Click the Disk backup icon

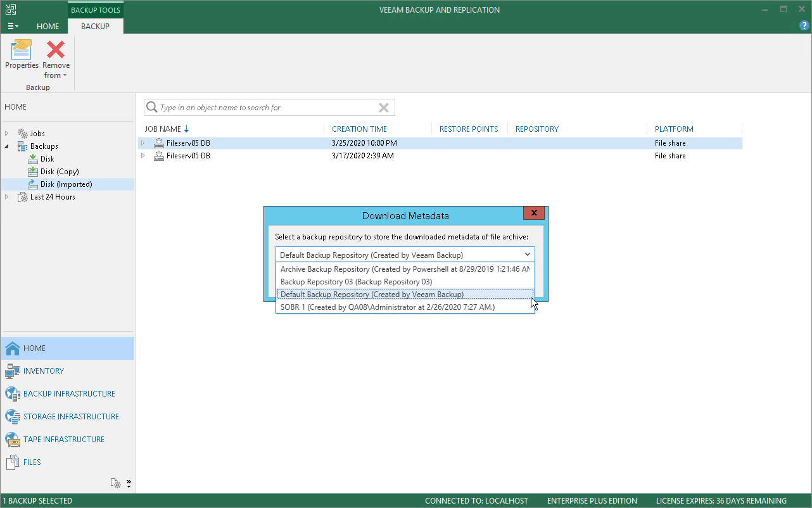coord(33,159)
